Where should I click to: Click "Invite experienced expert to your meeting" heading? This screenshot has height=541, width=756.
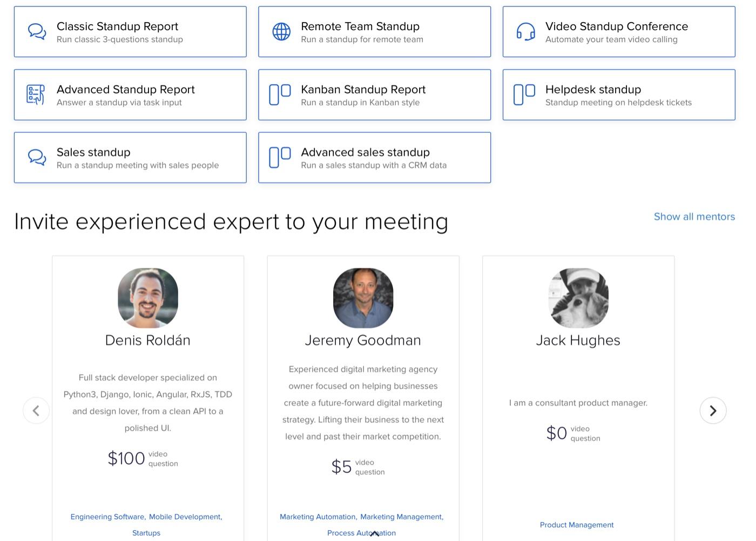click(x=231, y=222)
